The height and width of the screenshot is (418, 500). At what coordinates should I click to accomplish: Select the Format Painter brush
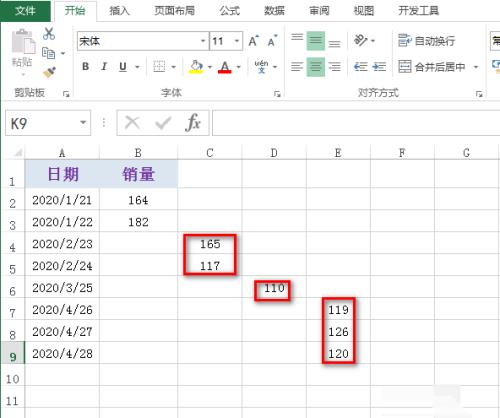[x=49, y=72]
